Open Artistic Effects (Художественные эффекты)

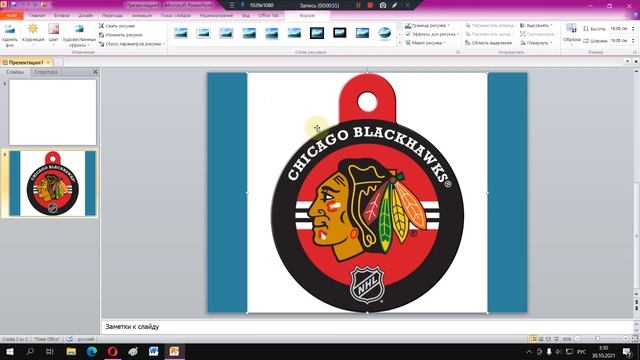point(79,35)
